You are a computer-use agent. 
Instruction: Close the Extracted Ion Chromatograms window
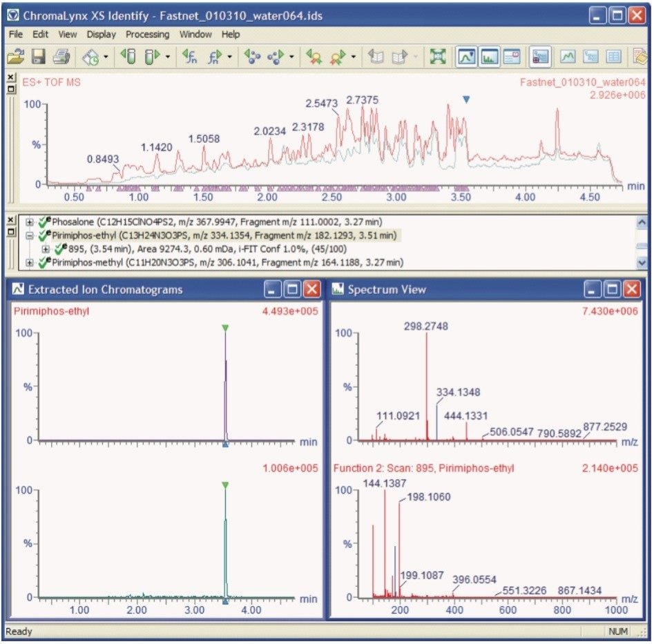[311, 289]
